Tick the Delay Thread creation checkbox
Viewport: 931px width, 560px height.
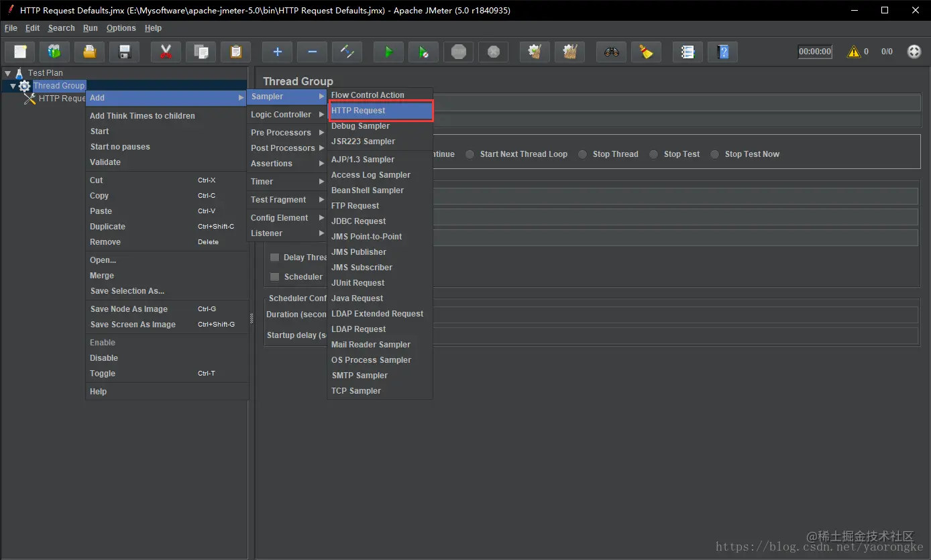274,258
